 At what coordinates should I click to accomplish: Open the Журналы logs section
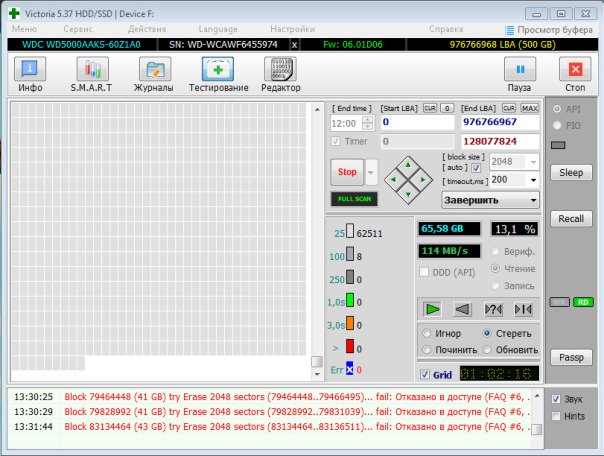click(154, 75)
